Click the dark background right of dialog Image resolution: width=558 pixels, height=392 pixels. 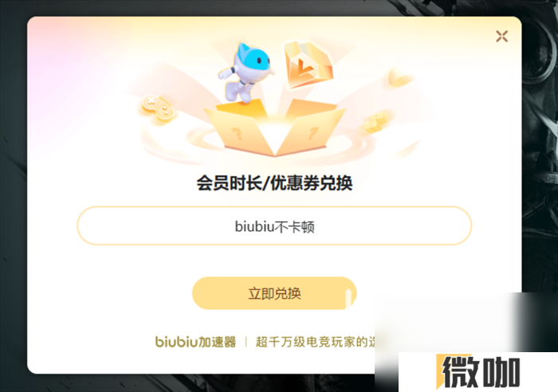pyautogui.click(x=540, y=143)
